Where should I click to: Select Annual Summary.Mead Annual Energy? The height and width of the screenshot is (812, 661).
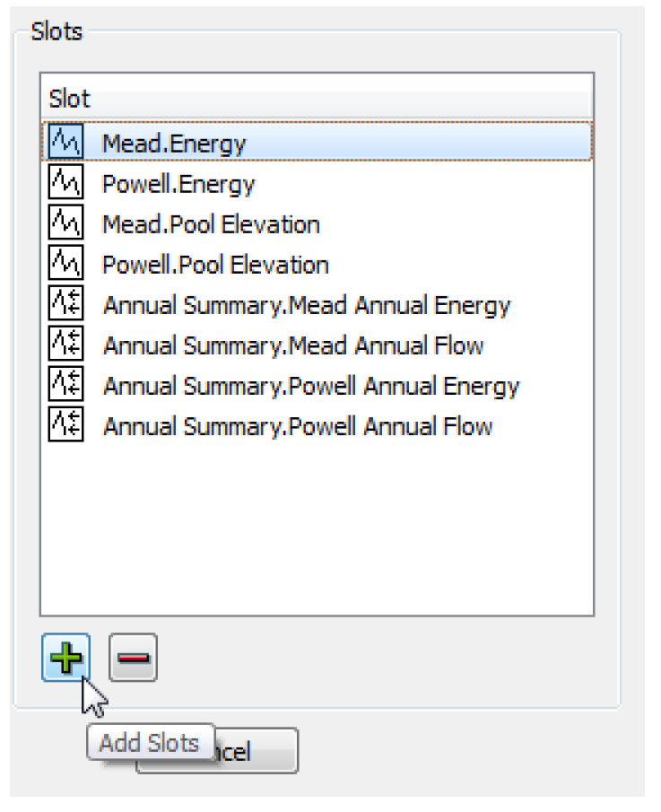coord(307,305)
